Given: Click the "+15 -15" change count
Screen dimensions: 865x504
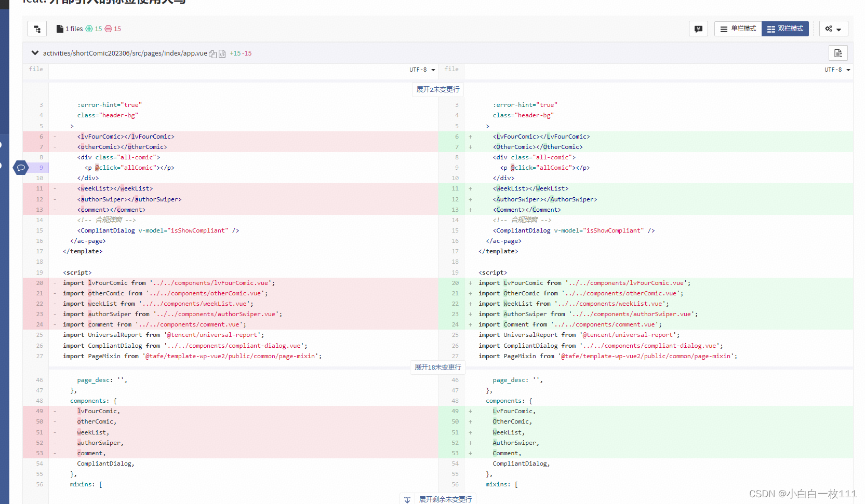Looking at the screenshot, I should (x=241, y=53).
